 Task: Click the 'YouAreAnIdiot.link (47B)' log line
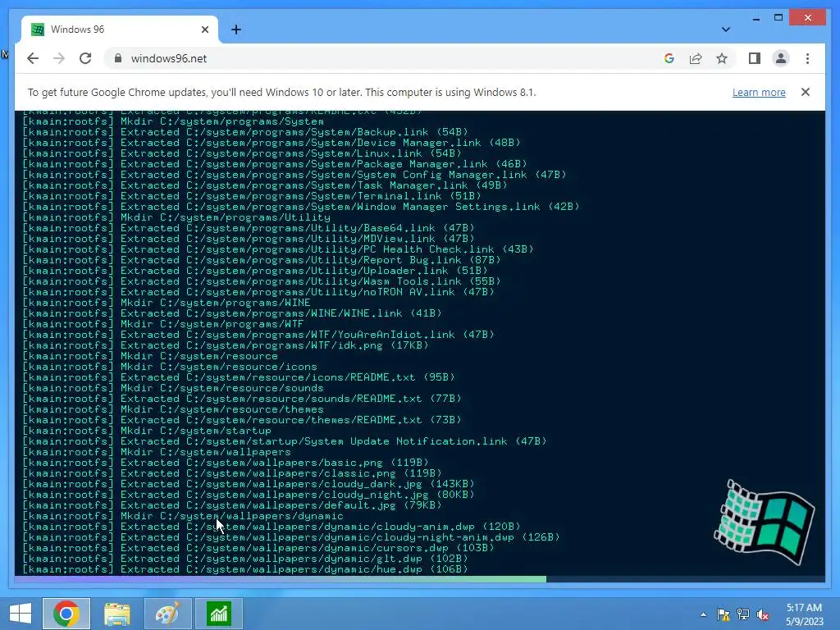coord(258,335)
